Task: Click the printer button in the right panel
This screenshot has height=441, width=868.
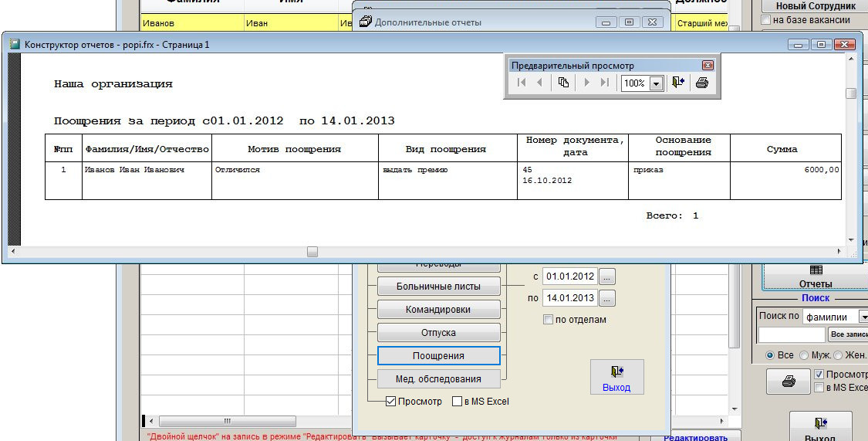Action: 788,382
